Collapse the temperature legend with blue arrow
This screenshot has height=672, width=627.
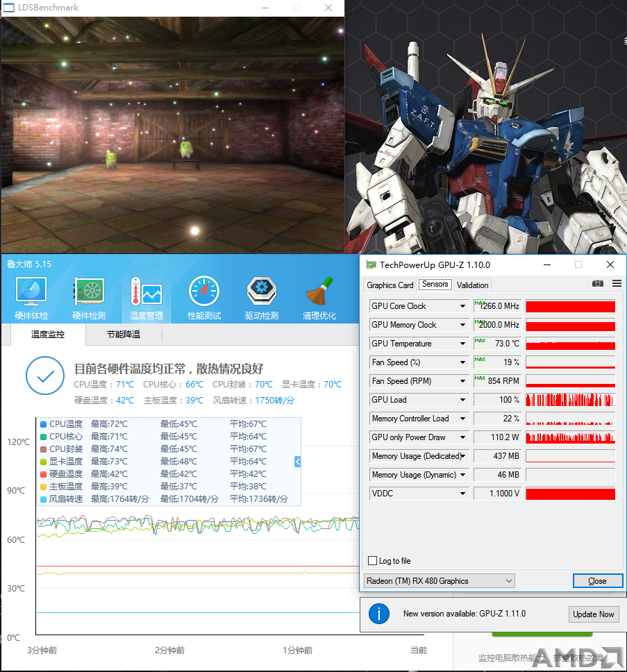(x=297, y=462)
